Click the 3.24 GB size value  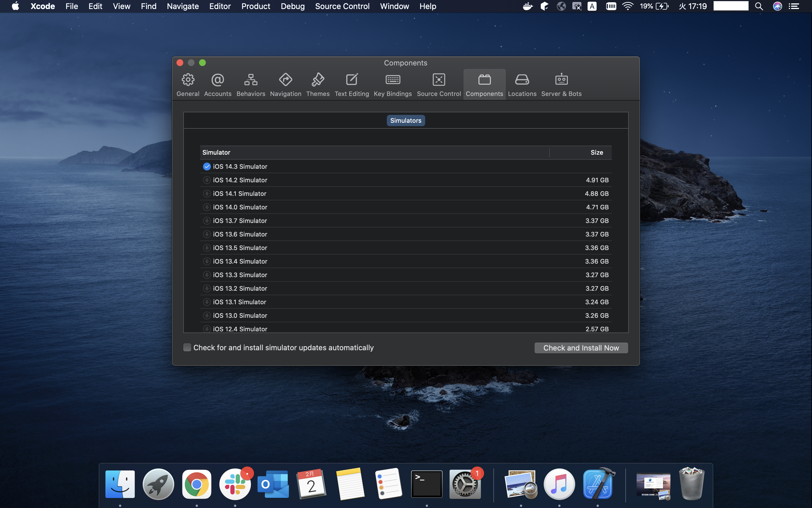(x=597, y=302)
